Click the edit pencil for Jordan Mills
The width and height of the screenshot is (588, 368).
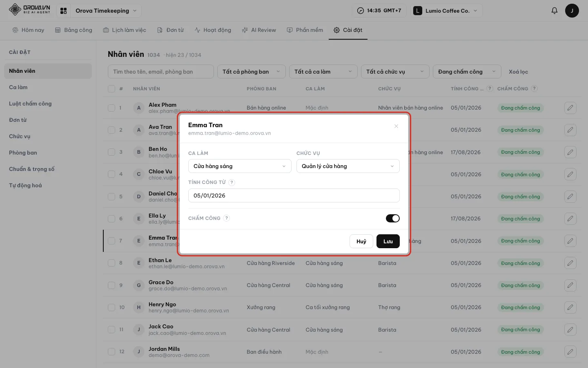pos(570,352)
